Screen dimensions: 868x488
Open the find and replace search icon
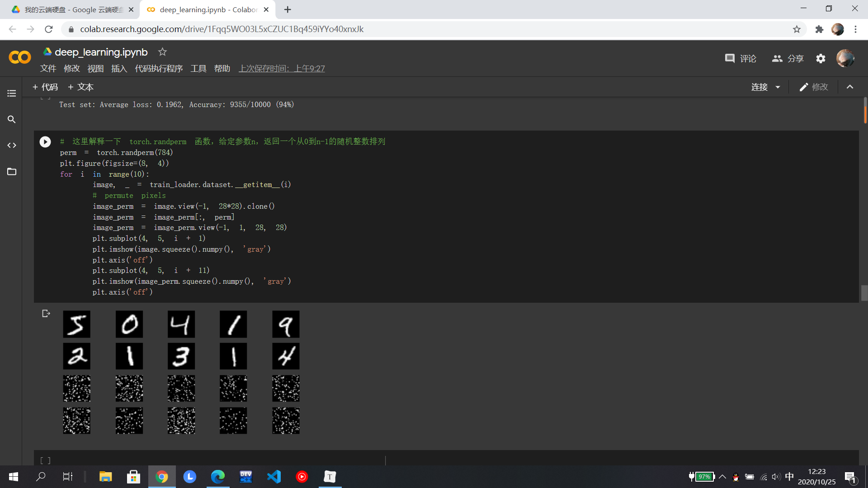12,119
